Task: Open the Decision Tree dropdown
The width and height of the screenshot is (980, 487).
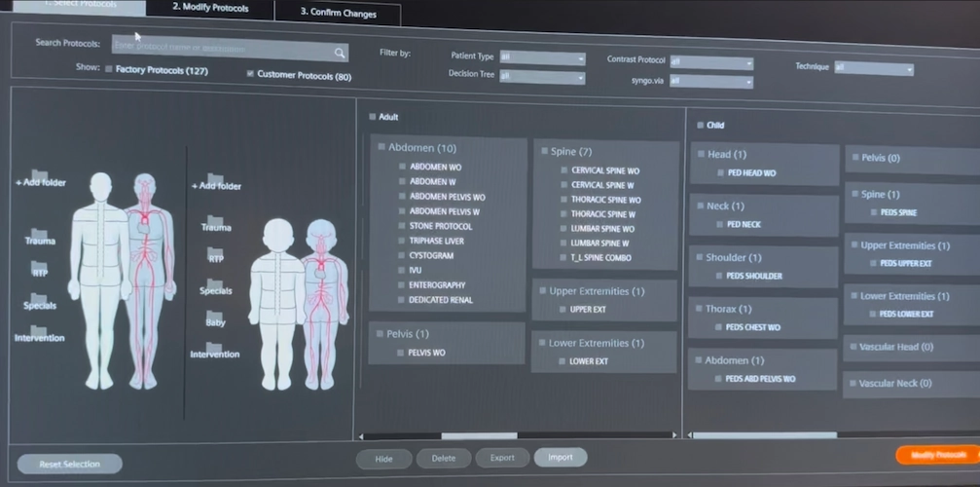Action: 542,77
